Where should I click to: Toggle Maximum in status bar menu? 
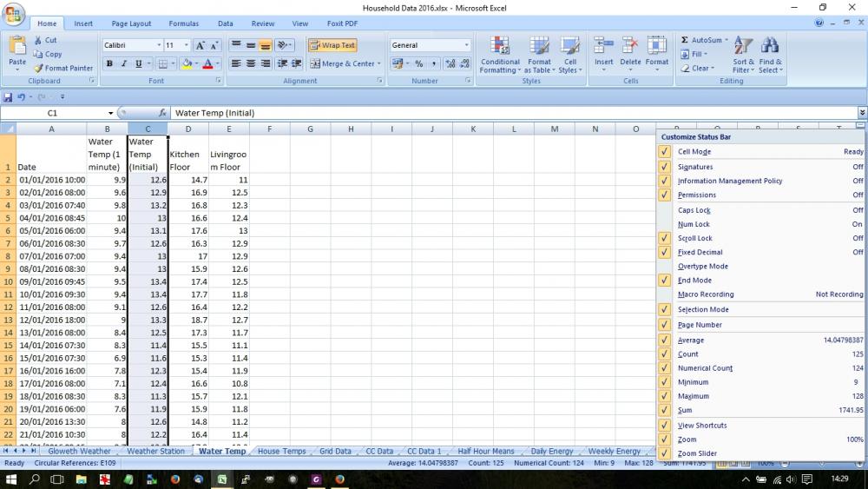pos(761,396)
